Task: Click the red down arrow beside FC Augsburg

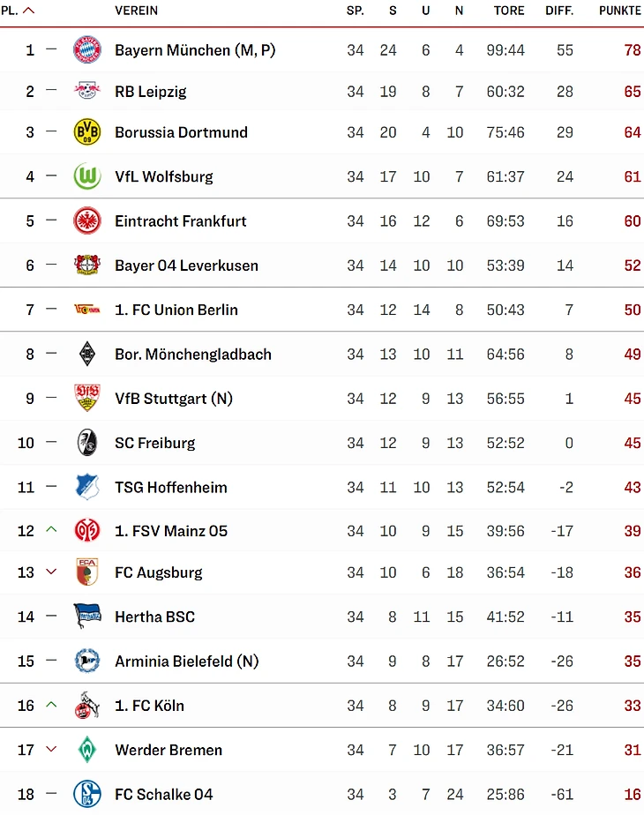Action: (51, 572)
